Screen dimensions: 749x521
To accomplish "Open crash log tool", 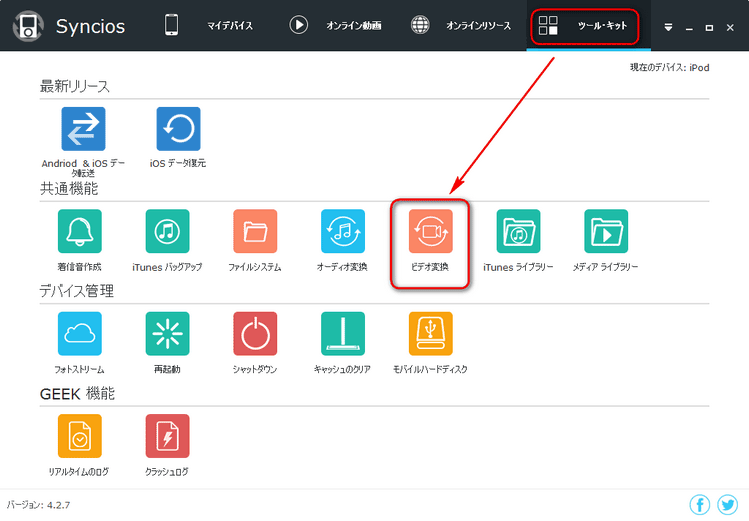I will coord(167,436).
